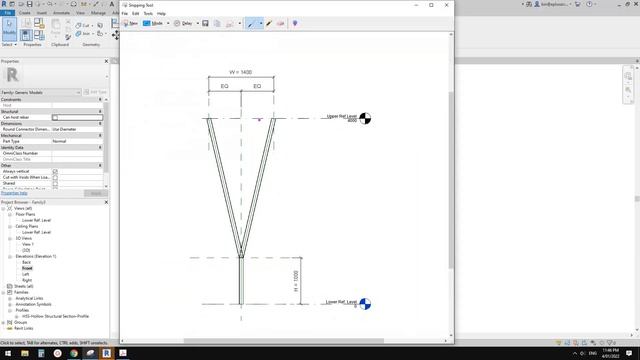Image resolution: width=640 pixels, height=360 pixels.
Task: Close the Project Browser panel
Action: click(x=107, y=202)
